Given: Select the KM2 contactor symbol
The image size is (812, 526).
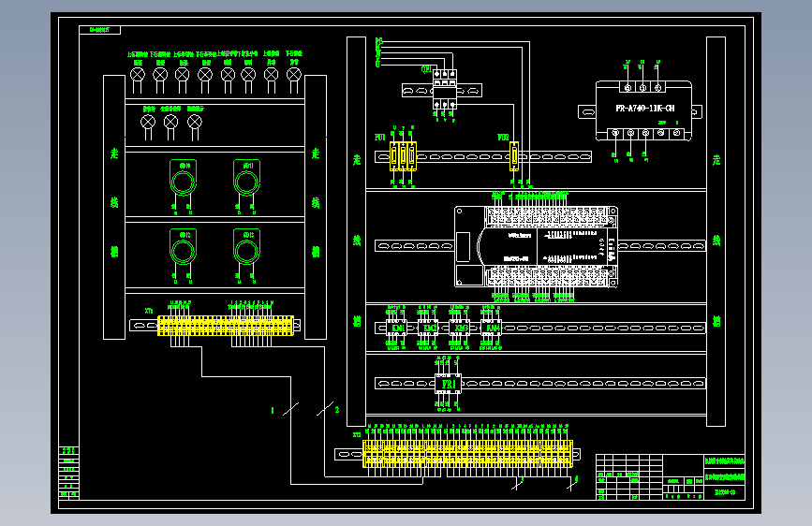Looking at the screenshot, I should [429, 328].
